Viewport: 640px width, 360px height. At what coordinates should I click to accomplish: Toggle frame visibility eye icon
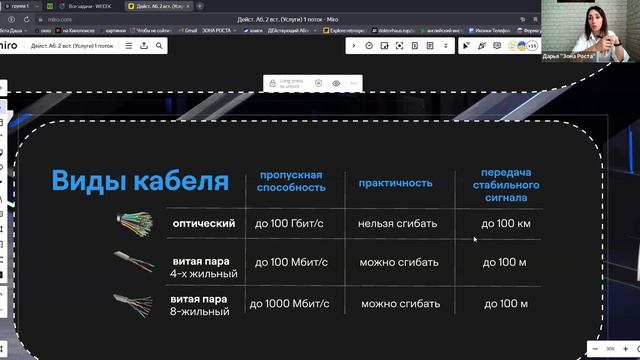coord(336,83)
